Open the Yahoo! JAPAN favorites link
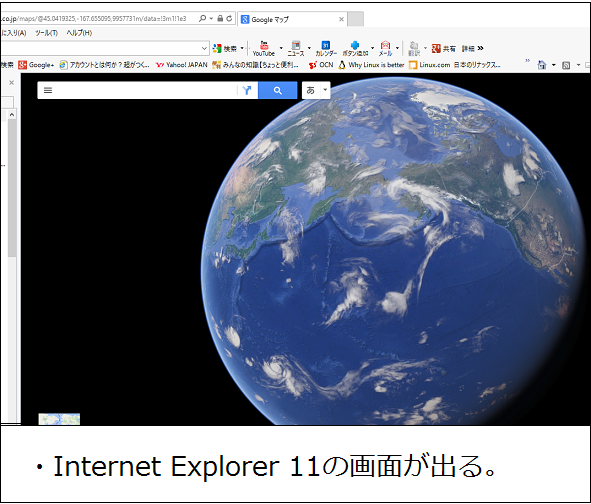The width and height of the screenshot is (591, 504). click(182, 65)
